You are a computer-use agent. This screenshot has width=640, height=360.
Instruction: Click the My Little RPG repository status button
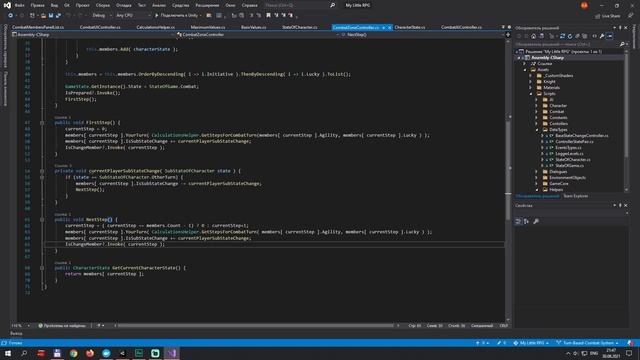click(x=531, y=343)
